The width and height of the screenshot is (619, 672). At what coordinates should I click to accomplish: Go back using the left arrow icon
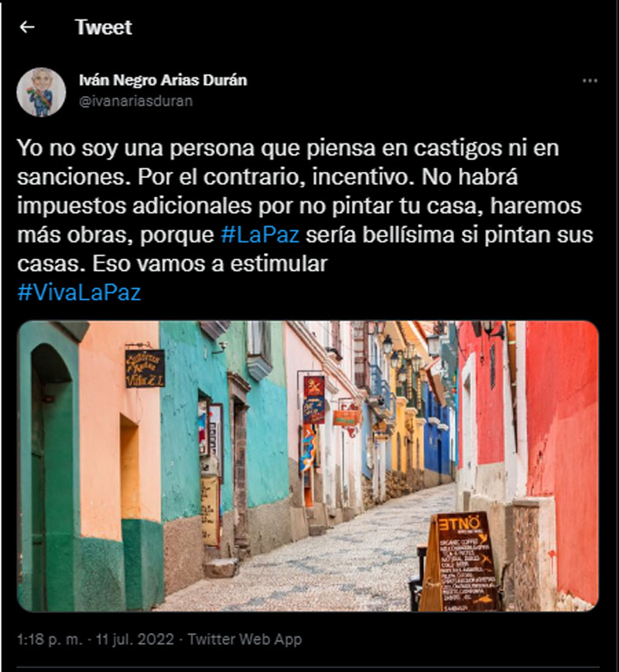tap(27, 27)
